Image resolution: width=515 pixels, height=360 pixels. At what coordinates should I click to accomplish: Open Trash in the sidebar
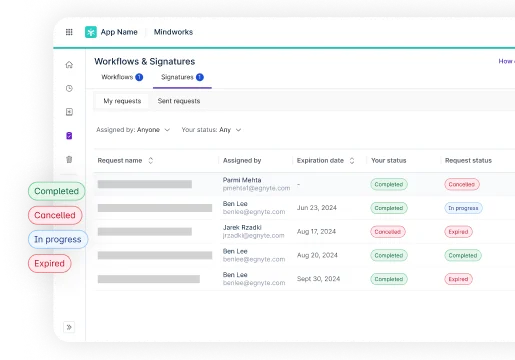point(69,159)
